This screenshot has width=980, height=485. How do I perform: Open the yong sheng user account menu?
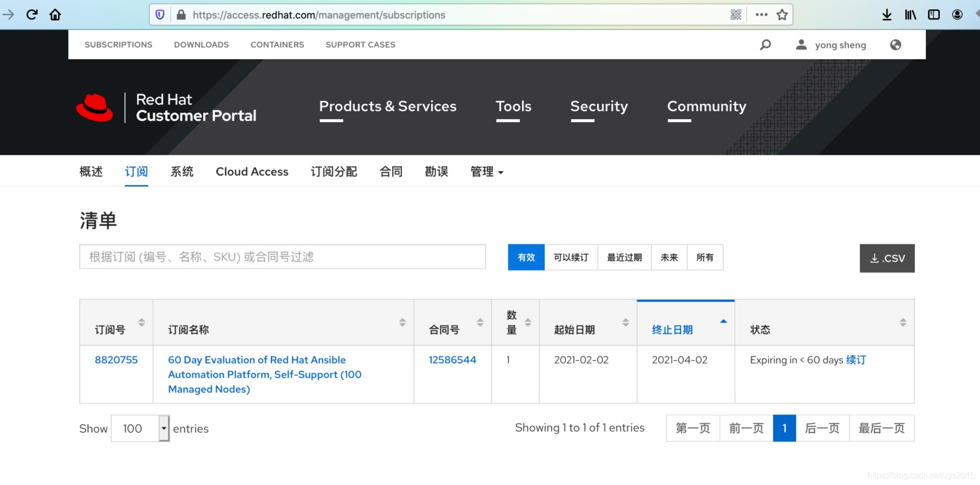831,45
